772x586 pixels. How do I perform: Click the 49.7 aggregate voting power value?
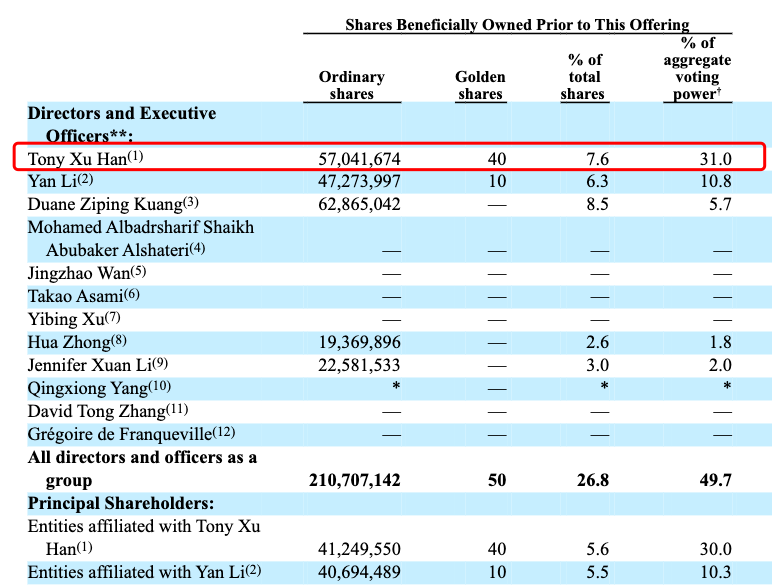[716, 480]
